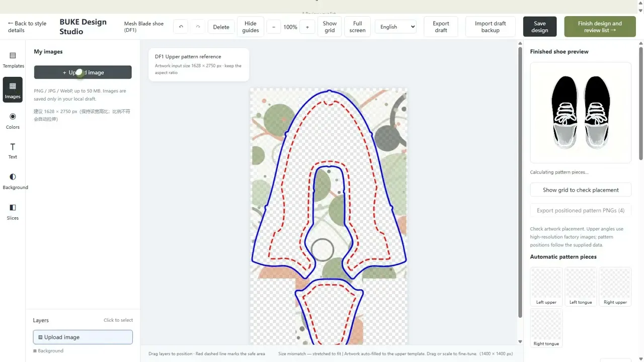Click the Size mismatch status message
This screenshot has height=362, width=644.
point(395,354)
